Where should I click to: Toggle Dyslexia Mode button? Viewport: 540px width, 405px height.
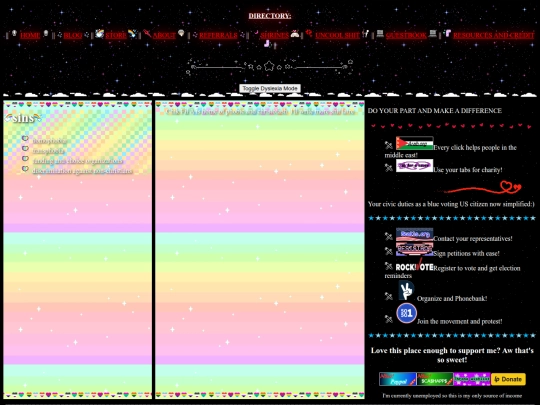270,89
